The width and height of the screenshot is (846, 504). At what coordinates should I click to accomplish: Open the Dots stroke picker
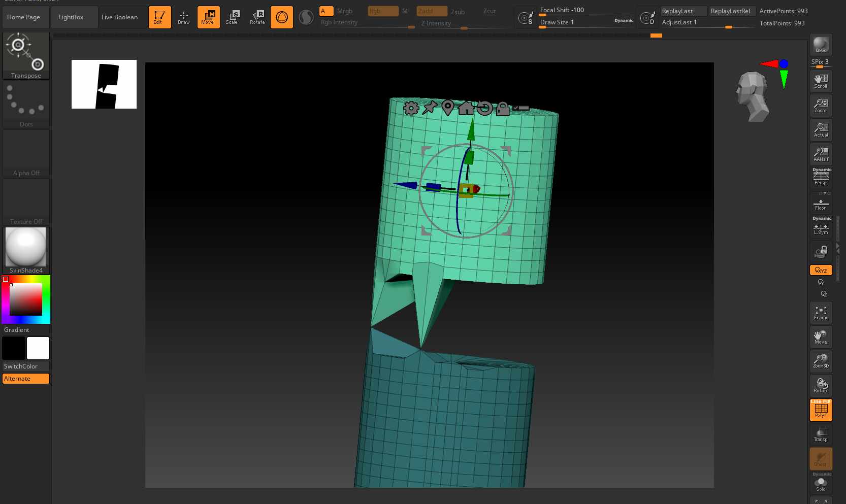click(x=26, y=105)
